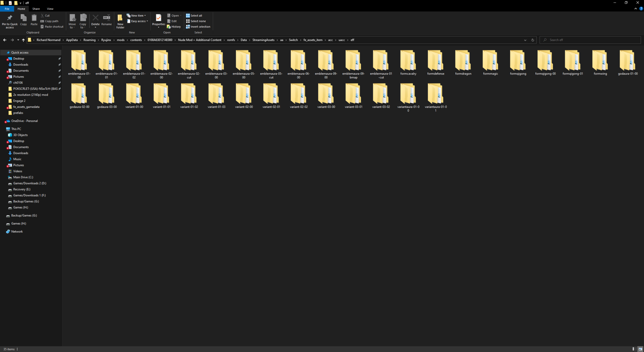The image size is (644, 352).
Task: Click the Open command in ribbon
Action: point(174,15)
